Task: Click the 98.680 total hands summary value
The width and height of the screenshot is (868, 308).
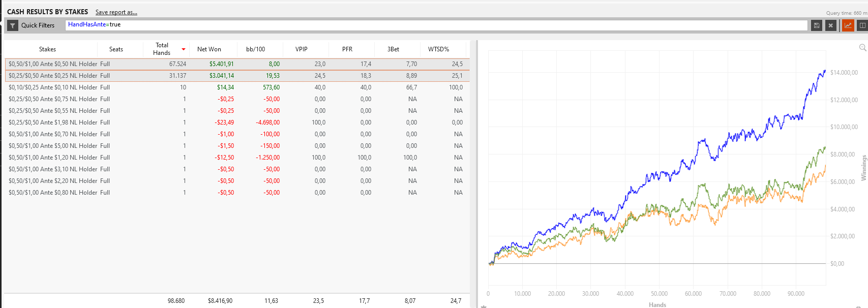Action: pyautogui.click(x=176, y=301)
